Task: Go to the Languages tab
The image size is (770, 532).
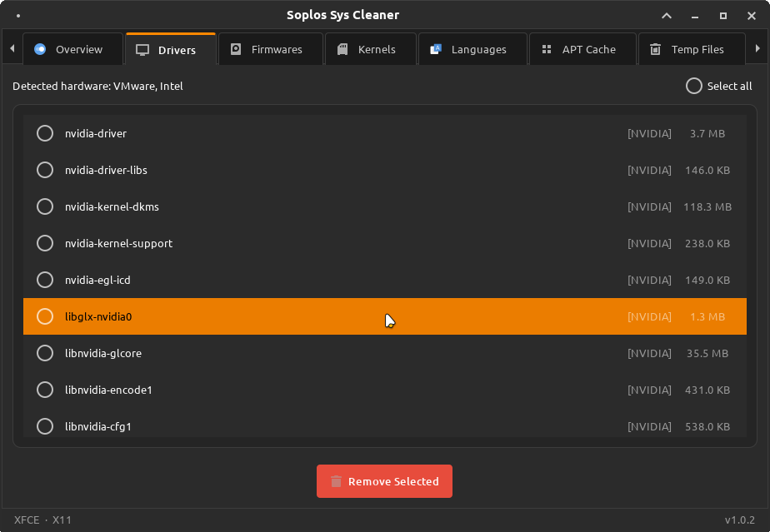Action: pyautogui.click(x=472, y=49)
